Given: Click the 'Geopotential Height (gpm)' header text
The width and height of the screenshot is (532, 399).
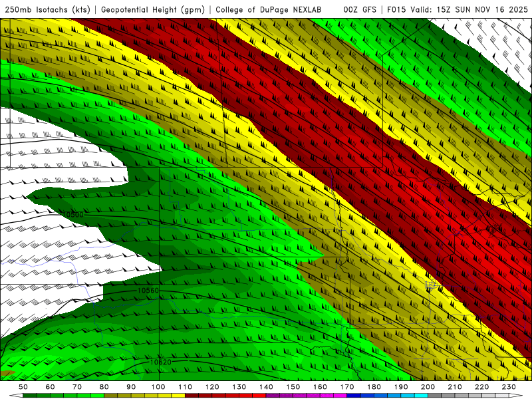Looking at the screenshot, I should point(153,9).
